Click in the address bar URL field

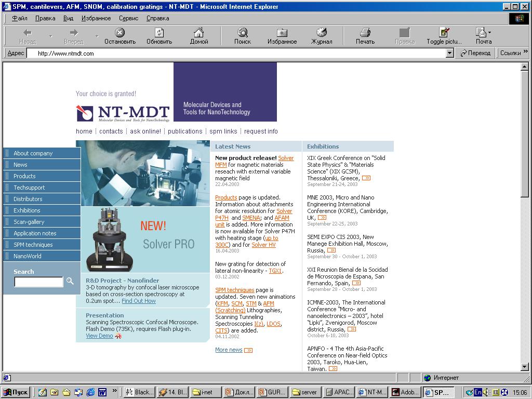237,54
